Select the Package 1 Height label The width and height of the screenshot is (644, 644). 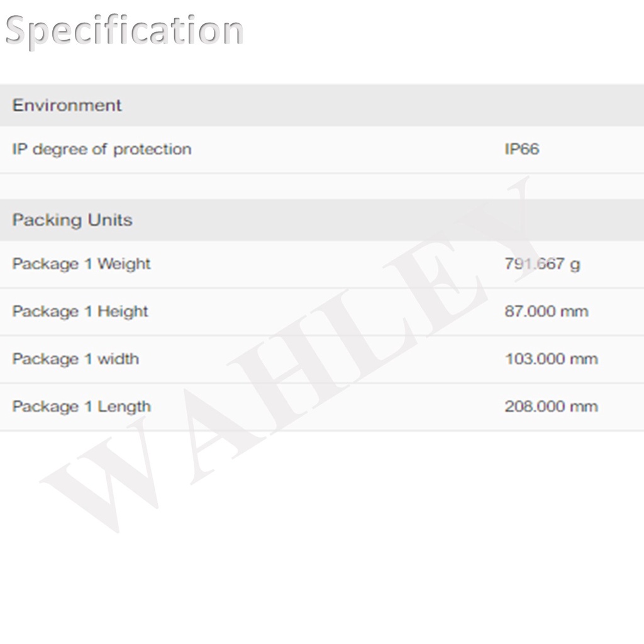click(80, 311)
